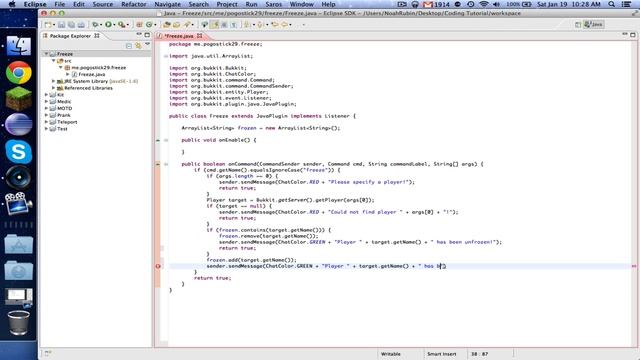Toggle folding of the import block
Image resolution: width=640 pixels, height=360 pixels.
pyautogui.click(x=166, y=56)
